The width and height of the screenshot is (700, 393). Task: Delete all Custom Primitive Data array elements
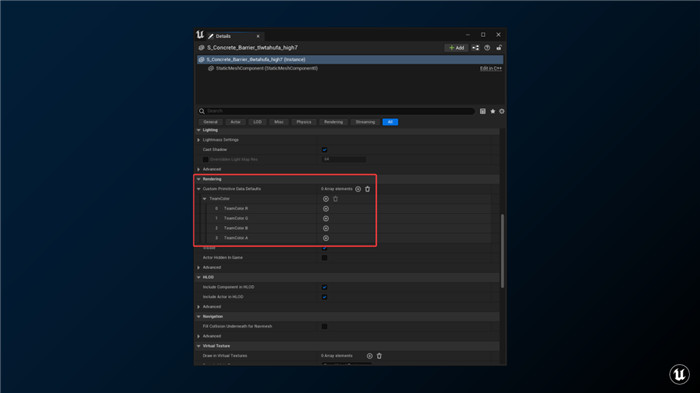pyautogui.click(x=367, y=189)
